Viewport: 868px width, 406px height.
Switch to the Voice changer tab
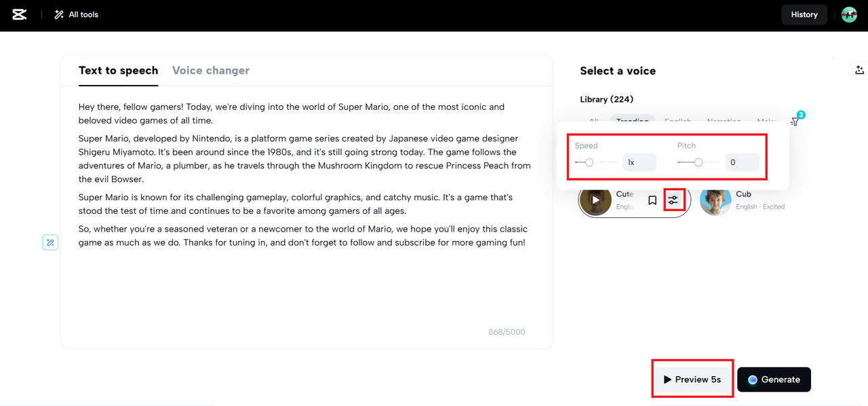[211, 71]
